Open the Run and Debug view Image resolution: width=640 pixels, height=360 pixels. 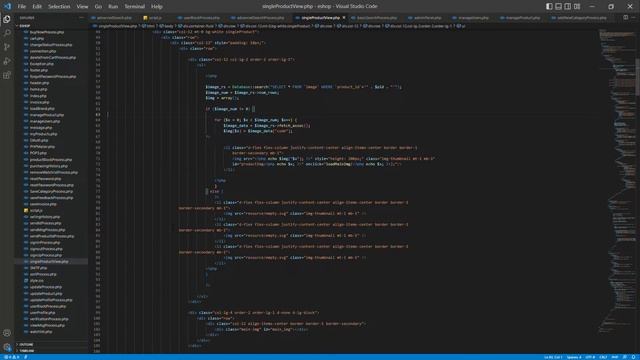pyautogui.click(x=7, y=61)
